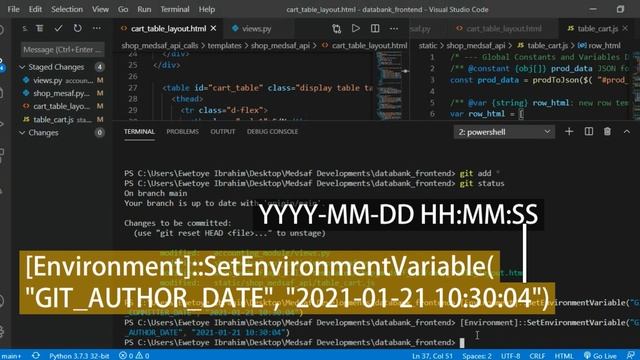The width and height of the screenshot is (640, 360).
Task: Select the TERMINAL panel tab
Action: (x=139, y=131)
